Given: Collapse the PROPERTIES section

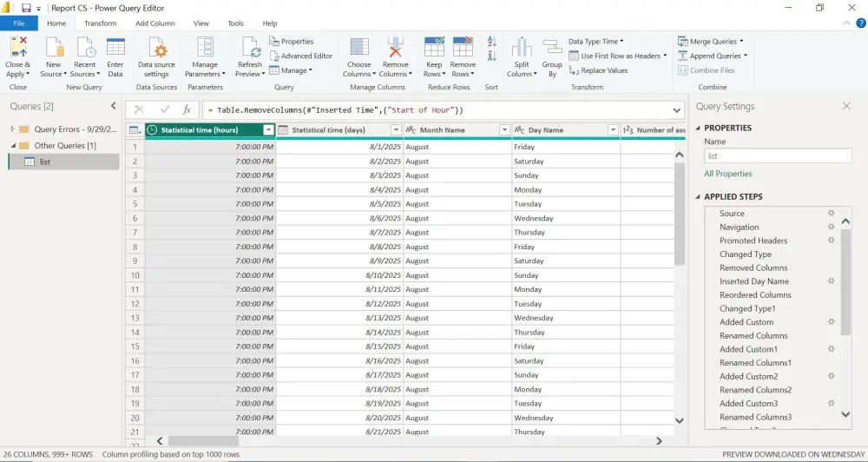Looking at the screenshot, I should pos(698,128).
